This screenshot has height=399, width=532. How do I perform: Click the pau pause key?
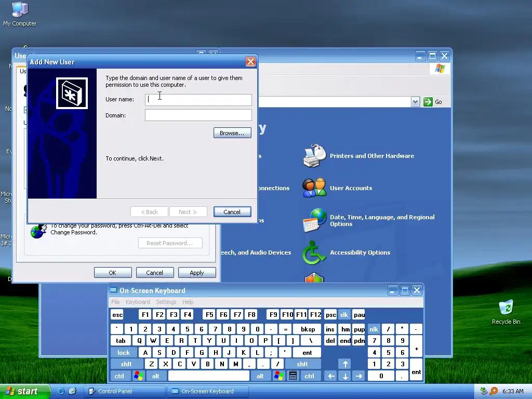pyautogui.click(x=358, y=315)
